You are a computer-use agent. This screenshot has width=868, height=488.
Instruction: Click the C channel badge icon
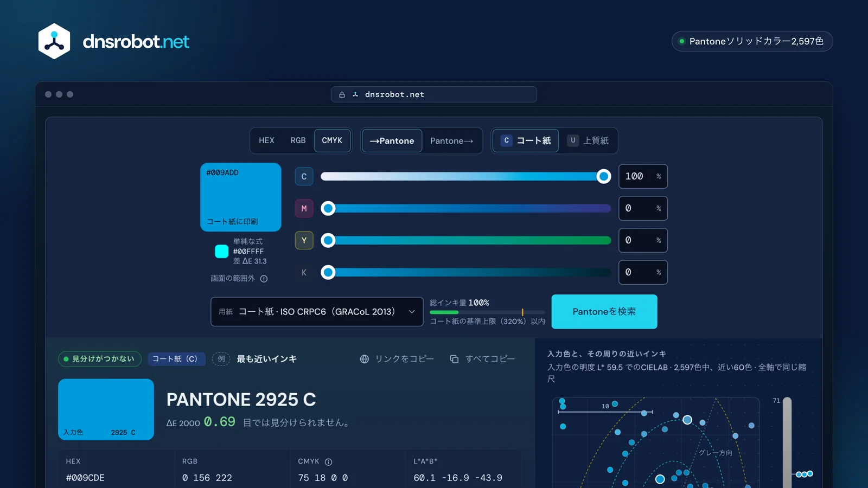click(x=304, y=176)
